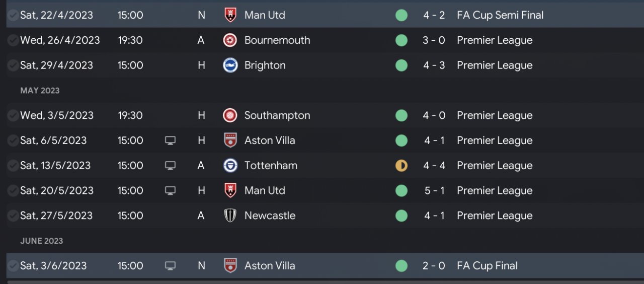This screenshot has height=284, width=644.
Task: Click the Bournemouth club badge icon
Action: [x=230, y=40]
